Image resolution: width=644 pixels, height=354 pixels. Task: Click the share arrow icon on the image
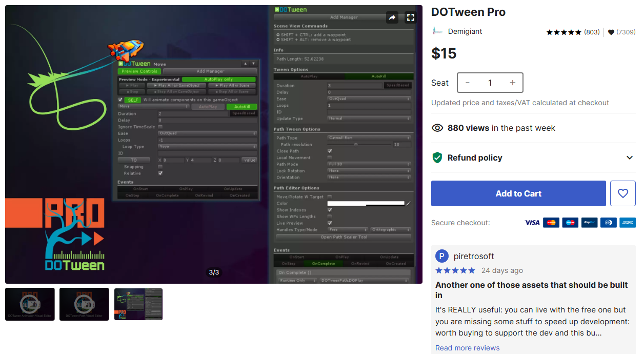[x=392, y=17]
